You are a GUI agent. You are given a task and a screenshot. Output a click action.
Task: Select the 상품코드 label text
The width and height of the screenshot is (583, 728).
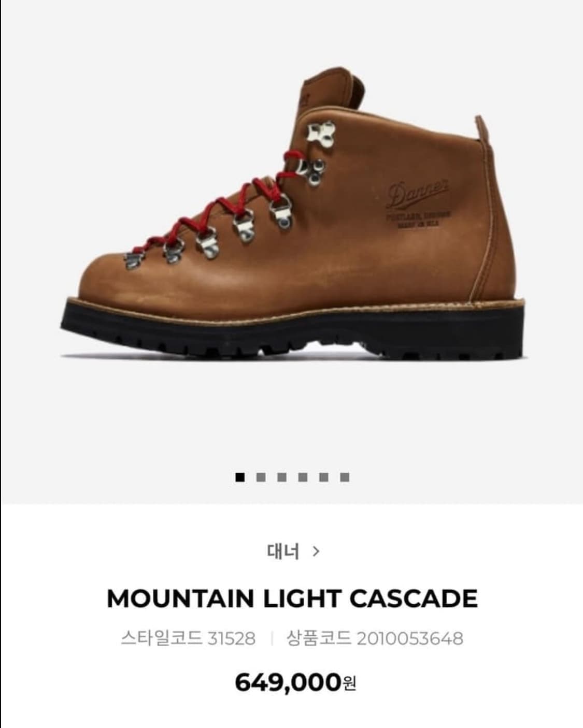pyautogui.click(x=319, y=638)
